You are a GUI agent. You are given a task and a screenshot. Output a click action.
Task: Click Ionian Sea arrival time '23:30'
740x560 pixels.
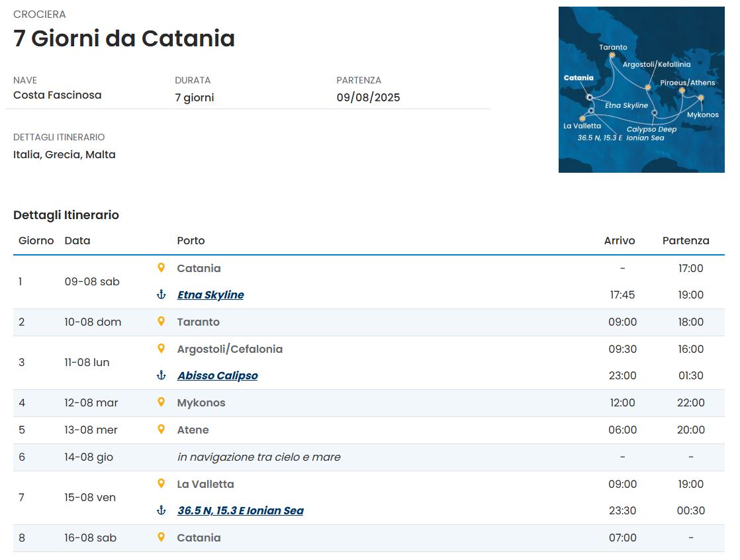click(x=622, y=510)
